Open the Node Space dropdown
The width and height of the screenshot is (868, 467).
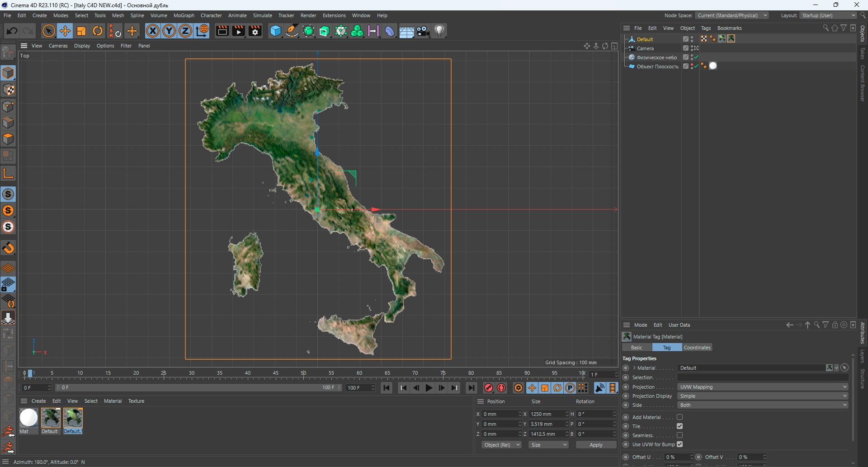(x=732, y=15)
